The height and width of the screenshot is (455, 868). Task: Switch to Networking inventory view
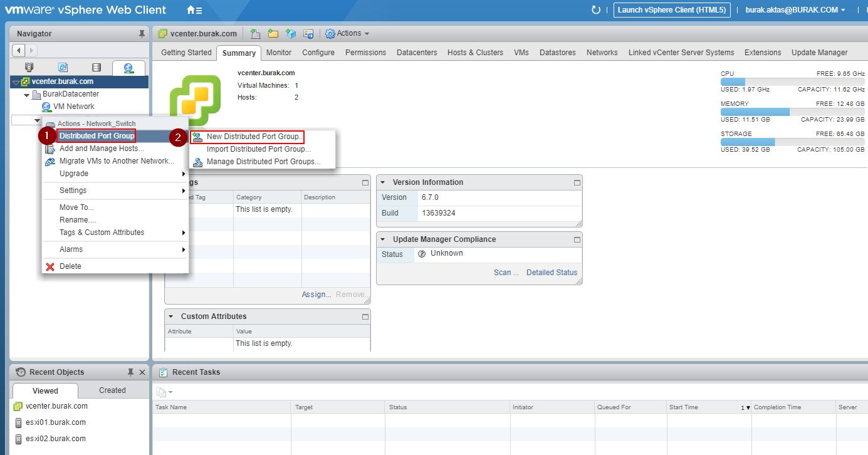click(128, 68)
